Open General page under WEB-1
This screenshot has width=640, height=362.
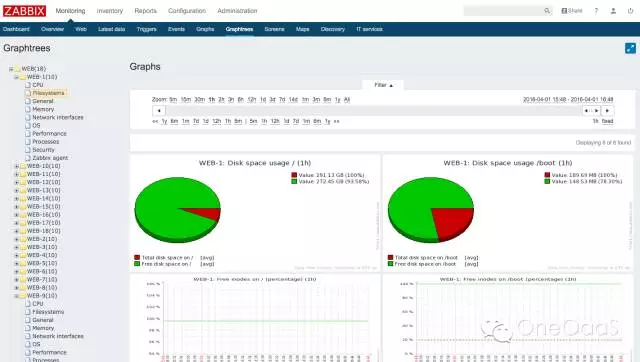pyautogui.click(x=43, y=101)
